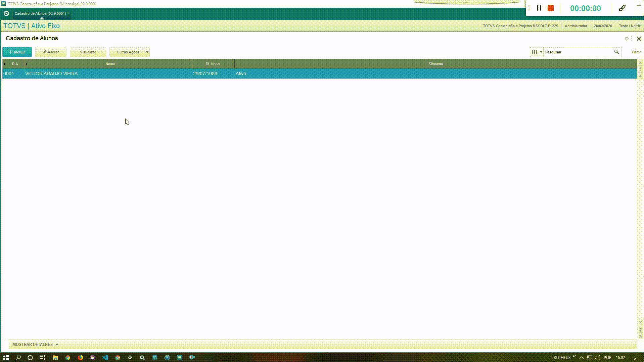Viewport: 644px width, 362px height.
Task: Open the gears app taskbar icon
Action: coord(142,358)
